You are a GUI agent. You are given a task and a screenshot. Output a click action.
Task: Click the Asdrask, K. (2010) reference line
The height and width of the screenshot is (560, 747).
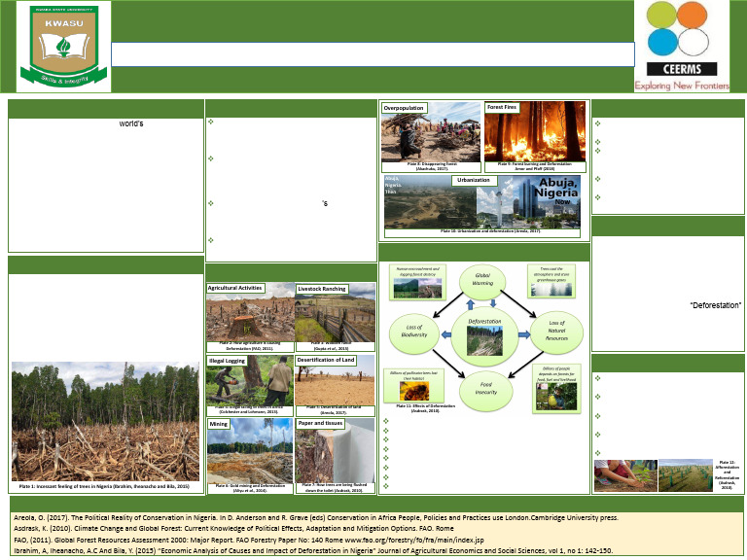click(233, 529)
